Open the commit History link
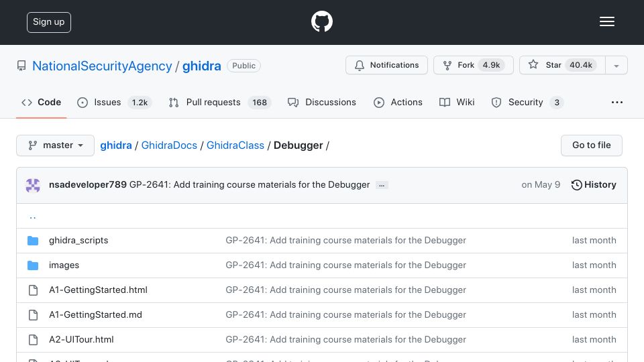The height and width of the screenshot is (362, 644). 594,185
